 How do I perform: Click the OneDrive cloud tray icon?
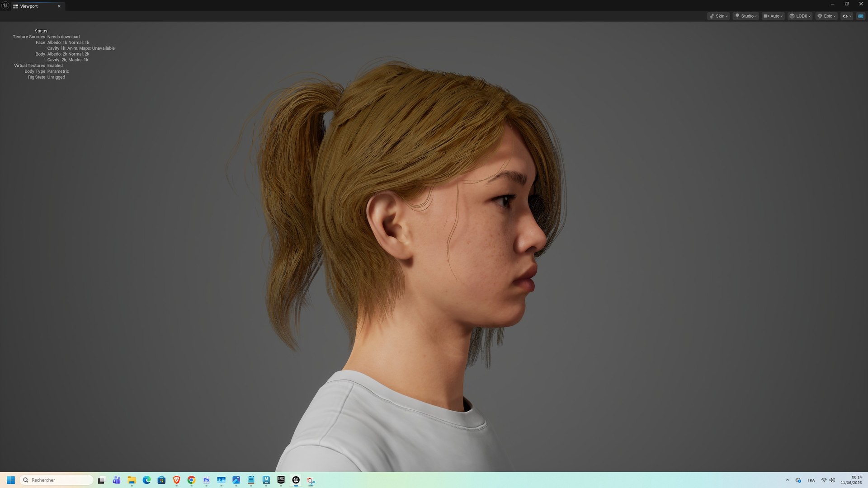[x=798, y=480]
